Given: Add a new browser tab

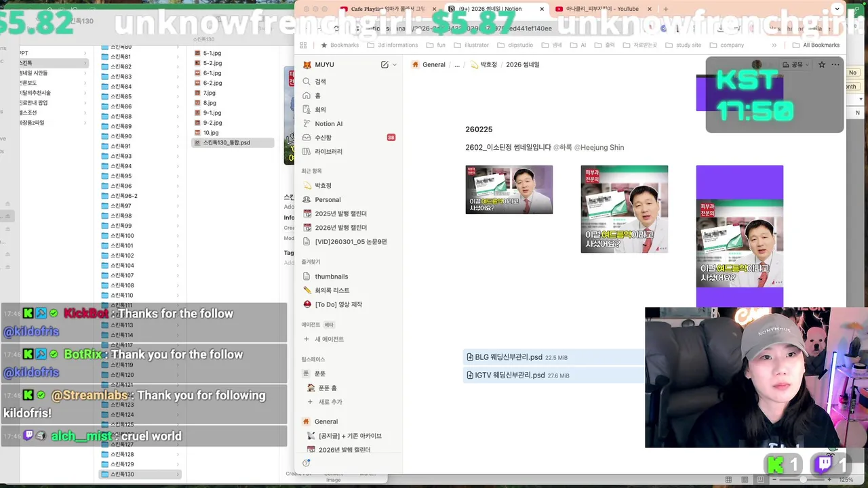Looking at the screenshot, I should [665, 9].
